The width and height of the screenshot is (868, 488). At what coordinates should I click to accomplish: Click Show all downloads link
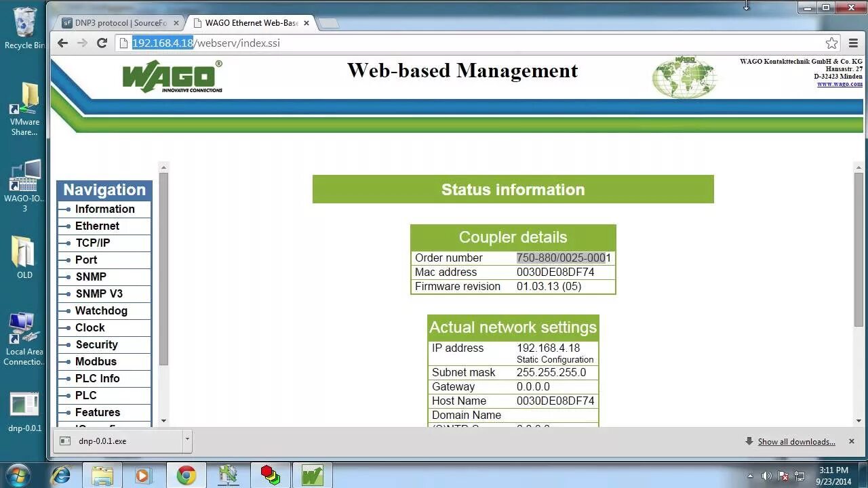click(x=796, y=442)
